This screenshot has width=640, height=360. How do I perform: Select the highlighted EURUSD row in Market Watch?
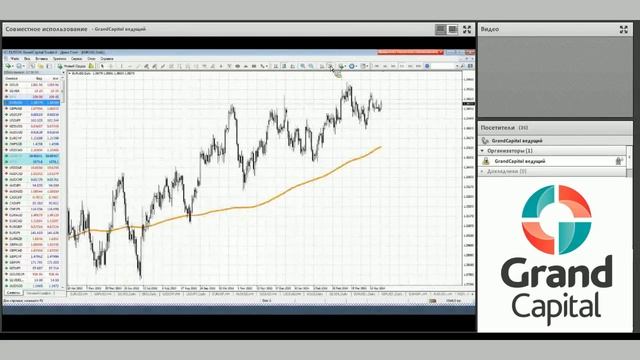[32, 103]
